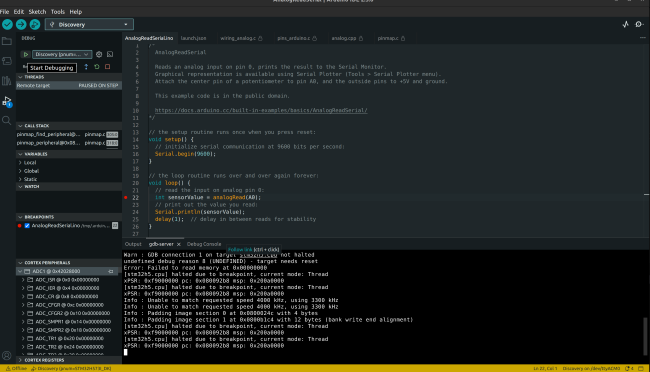
Task: Toggle the line 22 breakpoint dot
Action: (126, 197)
